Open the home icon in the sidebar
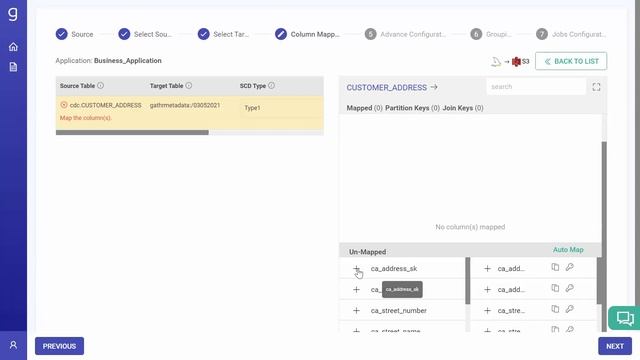 [13, 47]
